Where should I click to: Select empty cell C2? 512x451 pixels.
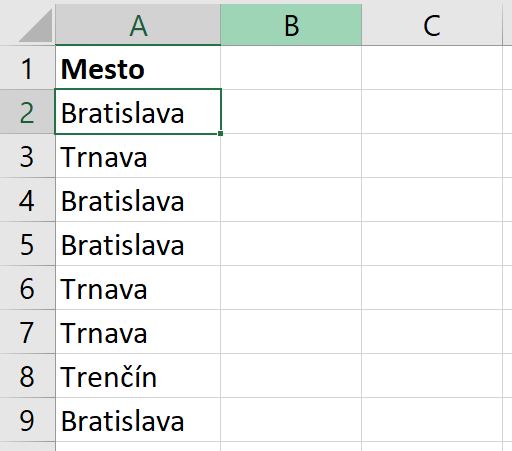click(432, 112)
